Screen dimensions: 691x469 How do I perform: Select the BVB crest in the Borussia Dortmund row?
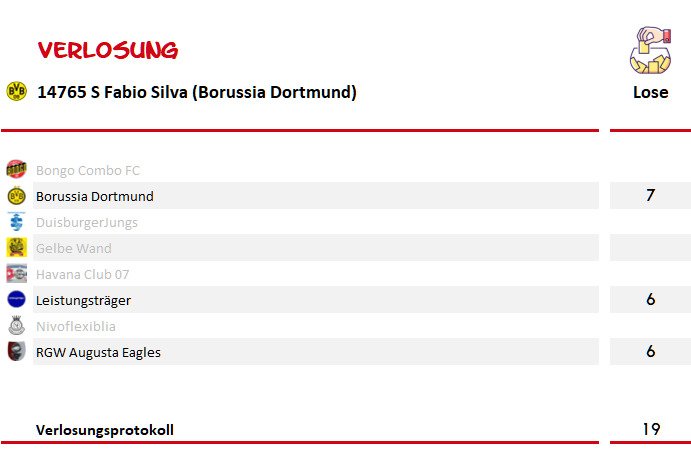(16, 196)
